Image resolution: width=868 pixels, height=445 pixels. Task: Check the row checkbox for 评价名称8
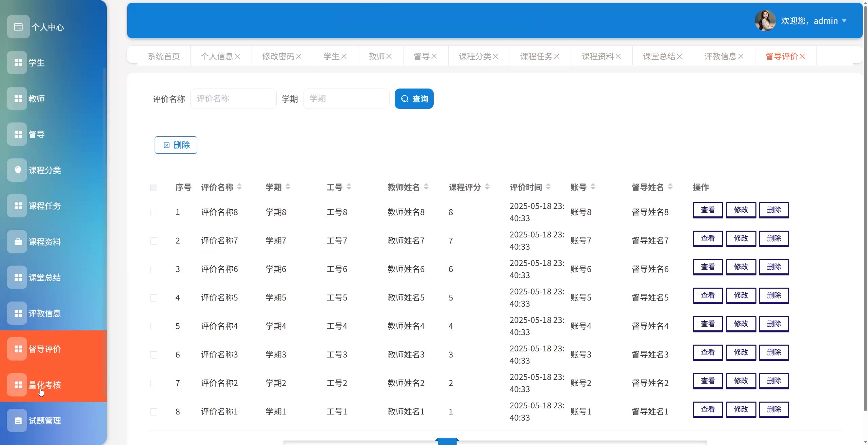click(x=154, y=212)
